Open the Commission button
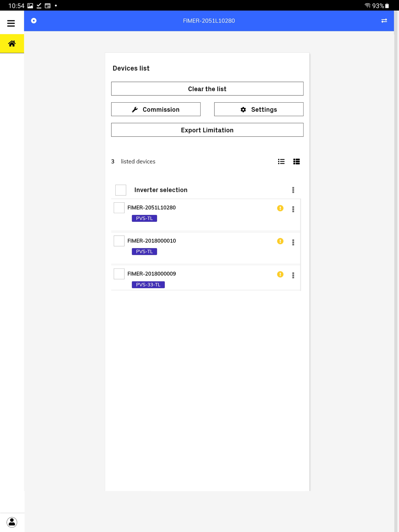Viewport: 399px width, 532px height. (x=156, y=109)
